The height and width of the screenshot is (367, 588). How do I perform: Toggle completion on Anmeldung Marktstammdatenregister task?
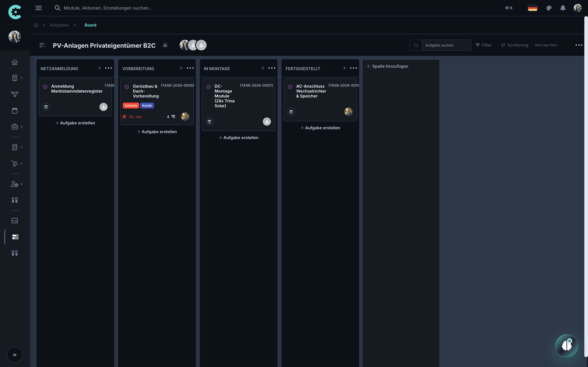pyautogui.click(x=45, y=86)
